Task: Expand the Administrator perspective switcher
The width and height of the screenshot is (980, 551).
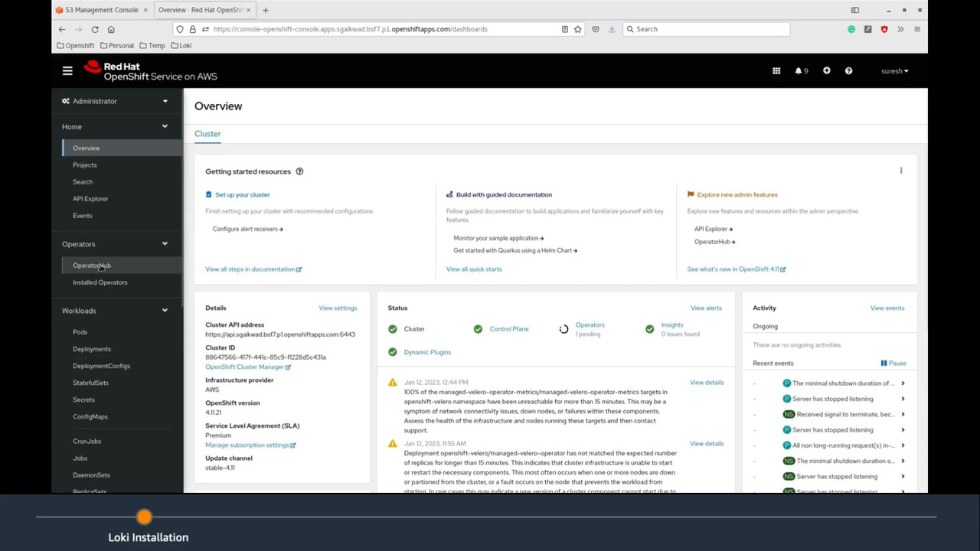Action: 115,101
